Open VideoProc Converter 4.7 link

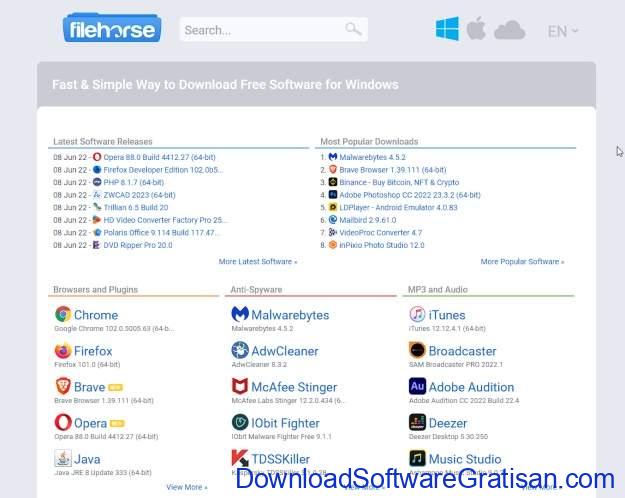click(380, 232)
